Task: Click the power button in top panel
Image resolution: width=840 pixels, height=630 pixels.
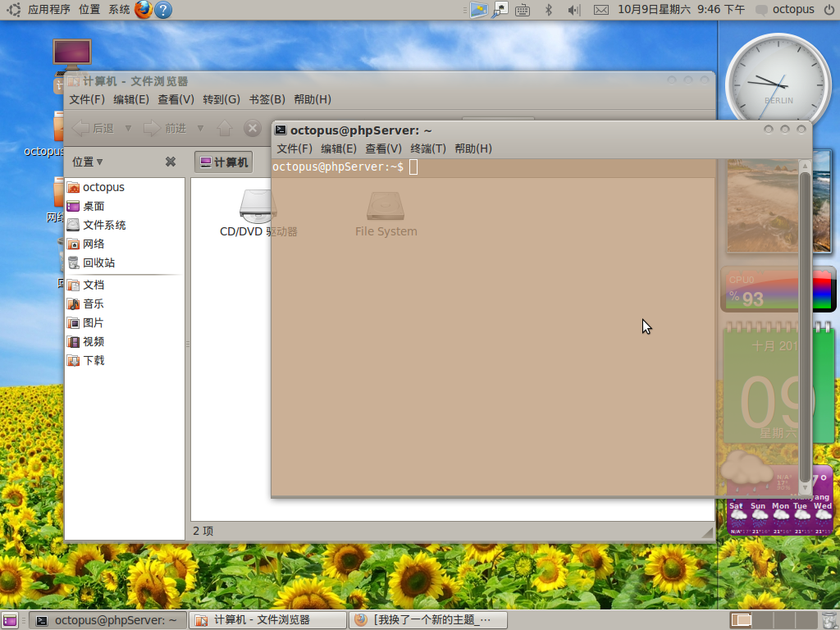Action: 829,10
